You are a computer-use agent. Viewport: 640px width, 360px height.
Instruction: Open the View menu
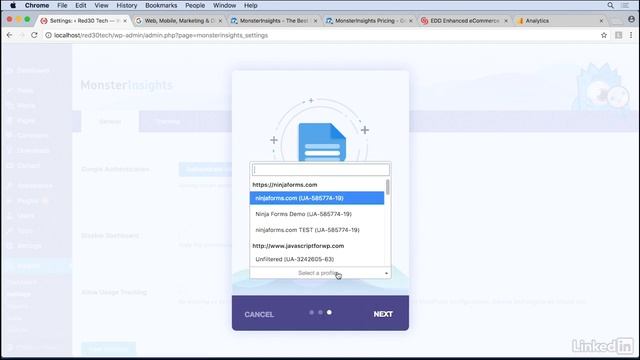click(101, 5)
